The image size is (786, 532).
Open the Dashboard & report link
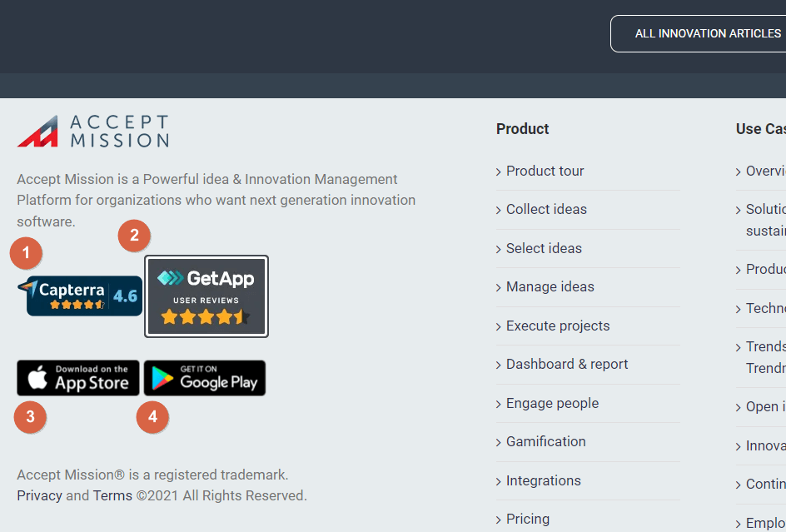pyautogui.click(x=567, y=364)
